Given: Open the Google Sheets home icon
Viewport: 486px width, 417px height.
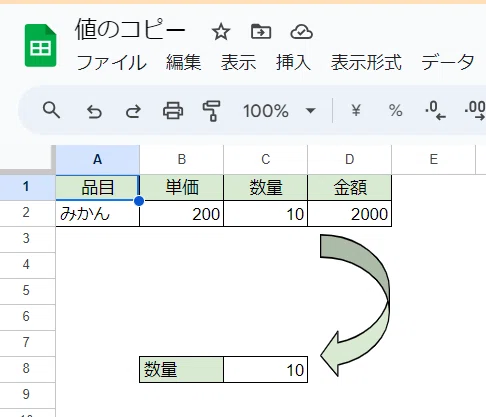Looking at the screenshot, I should coord(40,45).
